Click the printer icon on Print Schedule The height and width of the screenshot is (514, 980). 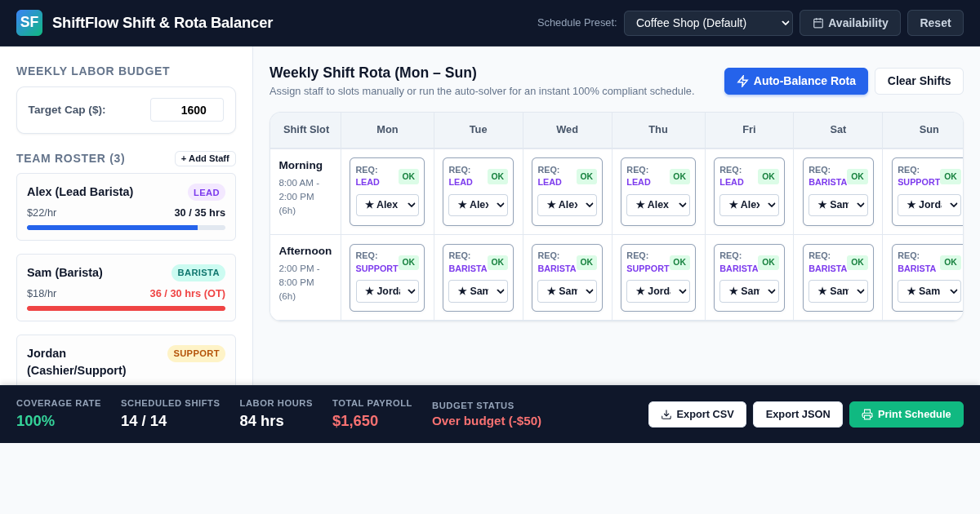pyautogui.click(x=867, y=414)
